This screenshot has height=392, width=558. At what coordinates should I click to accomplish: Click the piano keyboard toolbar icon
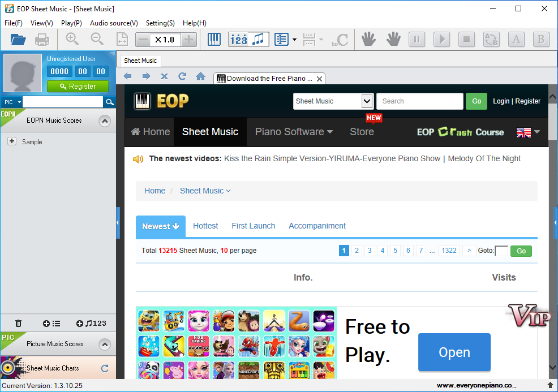pyautogui.click(x=214, y=40)
